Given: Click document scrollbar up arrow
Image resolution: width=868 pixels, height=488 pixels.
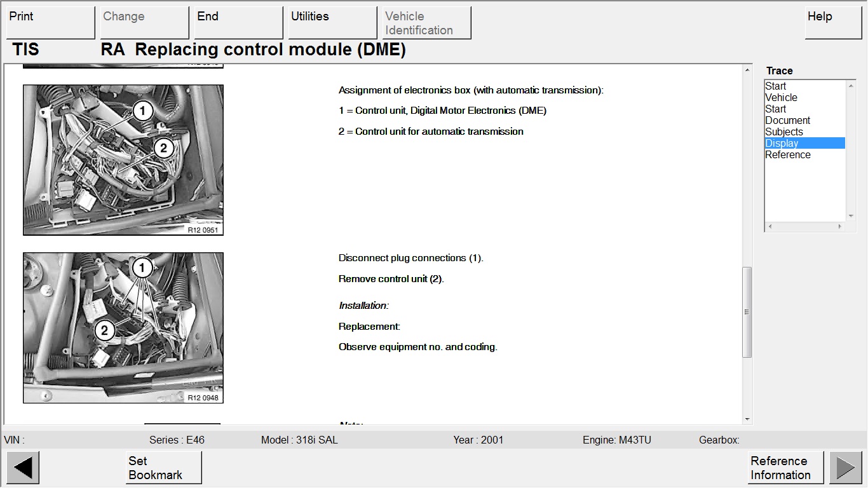Looking at the screenshot, I should tap(747, 69).
